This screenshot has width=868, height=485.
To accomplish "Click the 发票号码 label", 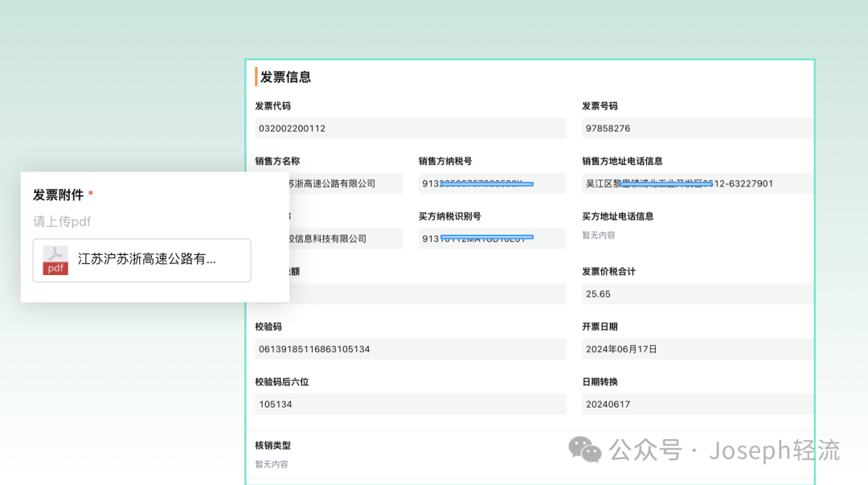I will coord(600,106).
